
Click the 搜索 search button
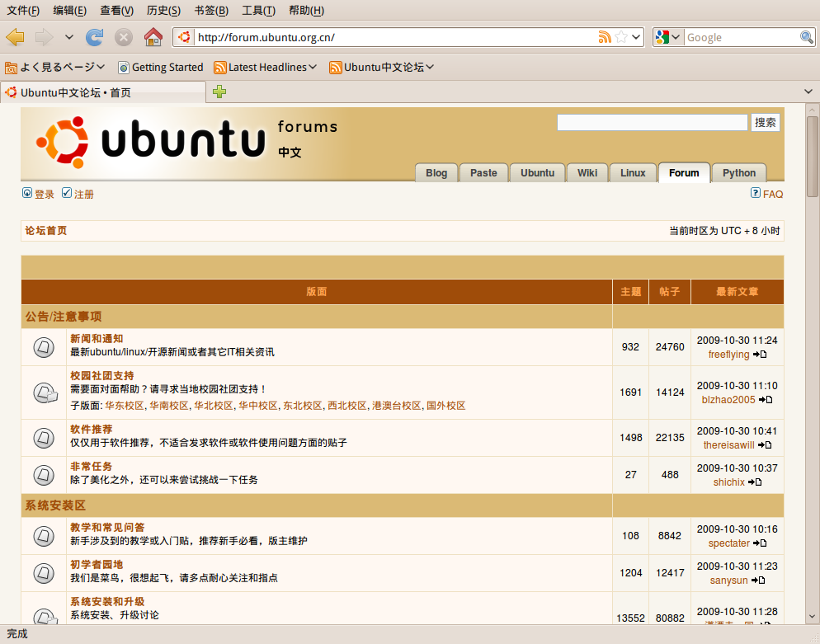765,122
